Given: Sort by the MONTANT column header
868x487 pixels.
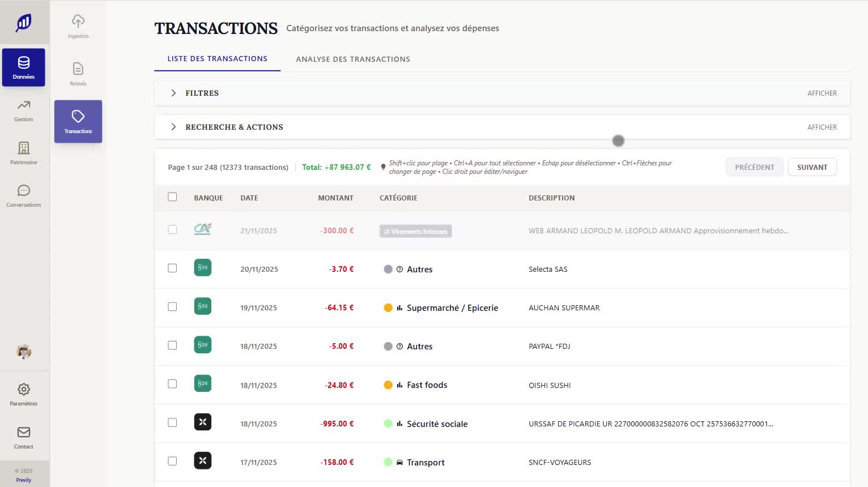Looking at the screenshot, I should (x=335, y=198).
